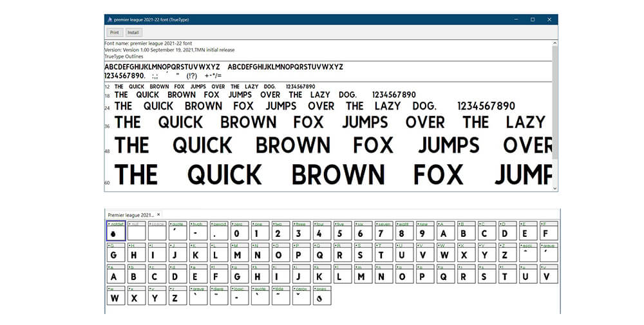Image resolution: width=644 pixels, height=325 pixels.
Task: Select the glyph cell for digit 4
Action: (322, 231)
